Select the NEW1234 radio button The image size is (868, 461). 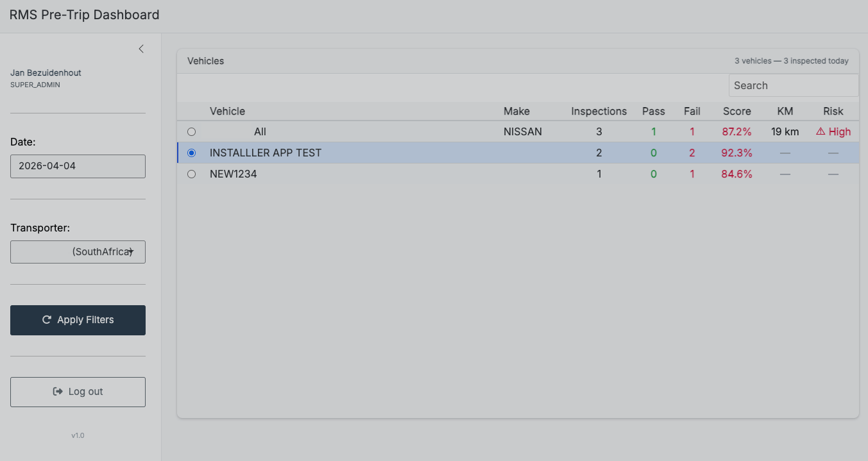(191, 174)
